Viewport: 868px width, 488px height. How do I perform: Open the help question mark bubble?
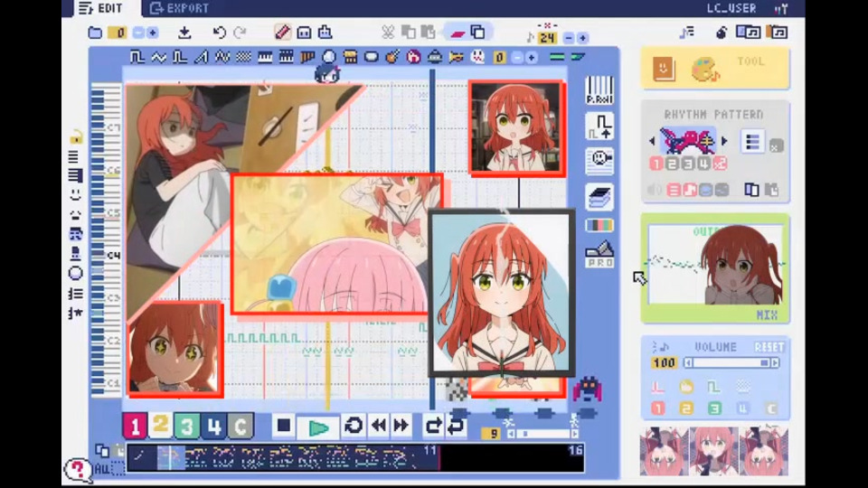click(x=78, y=470)
